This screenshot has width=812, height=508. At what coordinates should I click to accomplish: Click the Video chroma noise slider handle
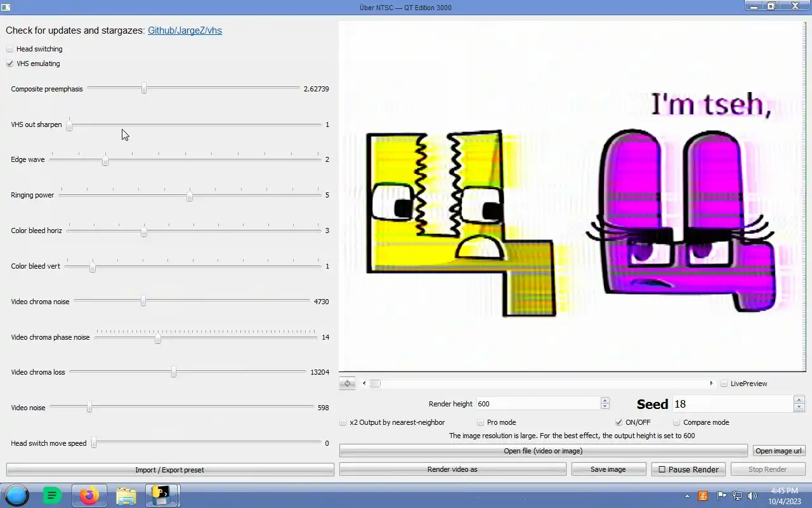143,301
